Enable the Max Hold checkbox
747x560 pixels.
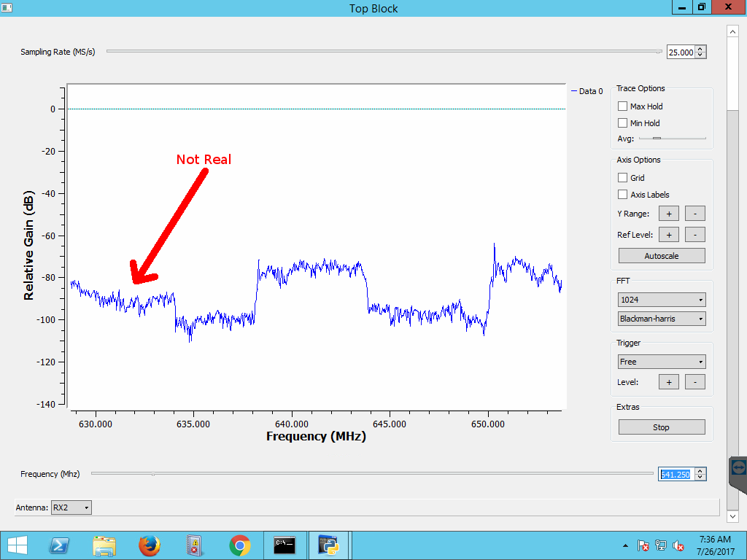622,106
